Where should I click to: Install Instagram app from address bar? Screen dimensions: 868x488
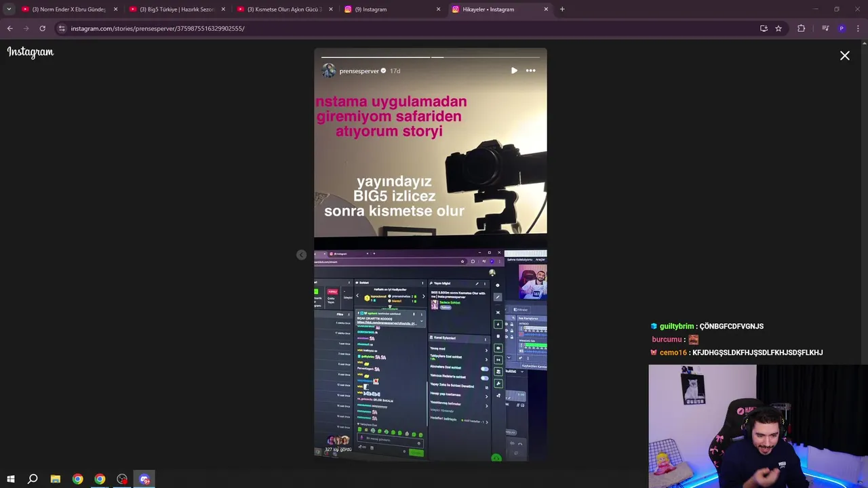click(764, 28)
